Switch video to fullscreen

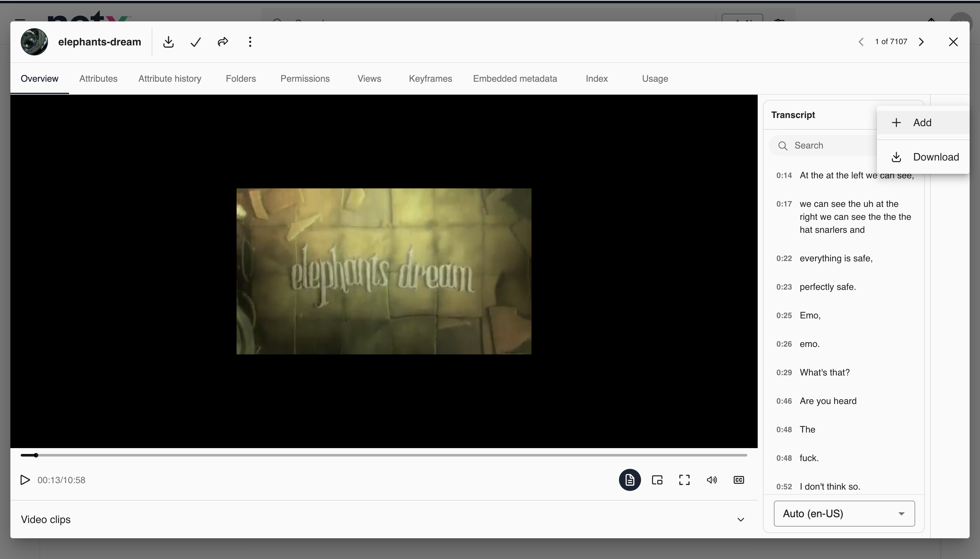(684, 480)
